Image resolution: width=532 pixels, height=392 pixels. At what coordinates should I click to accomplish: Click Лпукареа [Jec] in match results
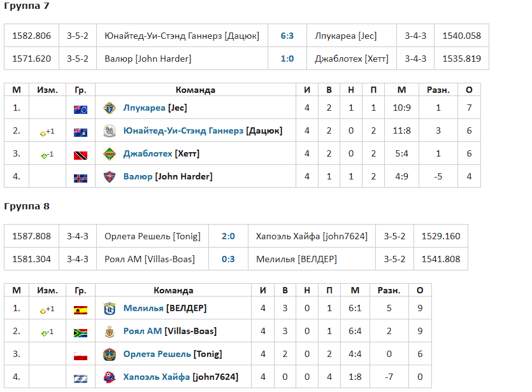coord(346,36)
